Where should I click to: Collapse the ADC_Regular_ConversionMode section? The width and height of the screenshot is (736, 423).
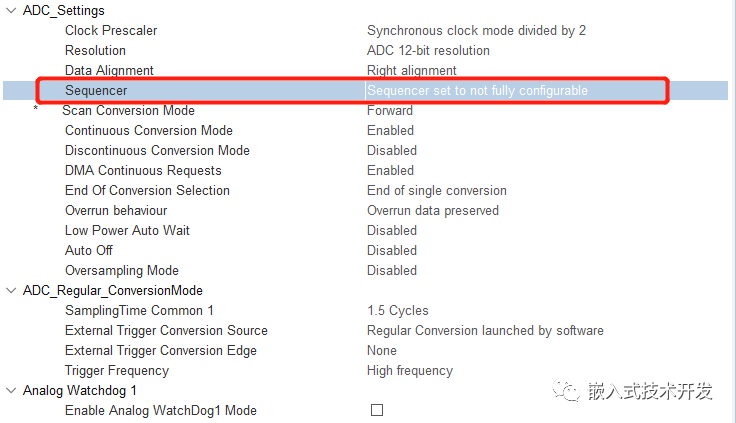click(11, 290)
